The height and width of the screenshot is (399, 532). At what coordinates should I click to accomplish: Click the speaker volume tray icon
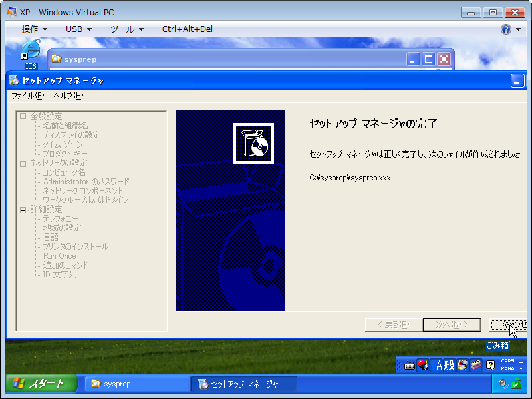(503, 384)
